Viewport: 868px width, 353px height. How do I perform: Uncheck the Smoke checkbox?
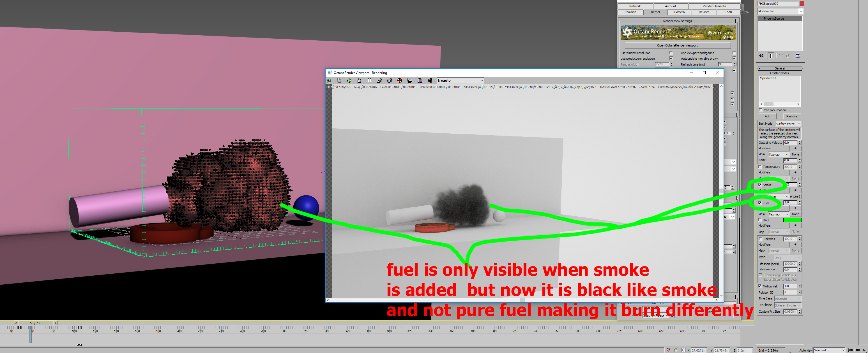(760, 185)
